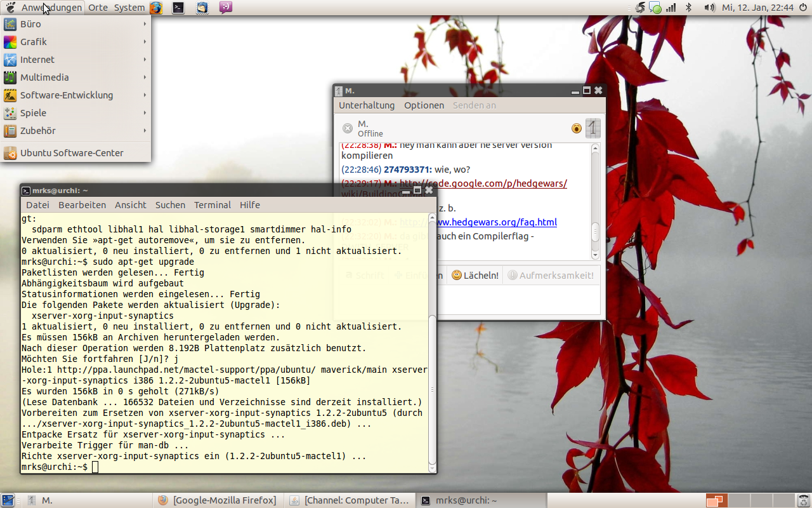Open the Unterhaltung menu in chat window
Image resolution: width=812 pixels, height=508 pixels.
(x=366, y=105)
